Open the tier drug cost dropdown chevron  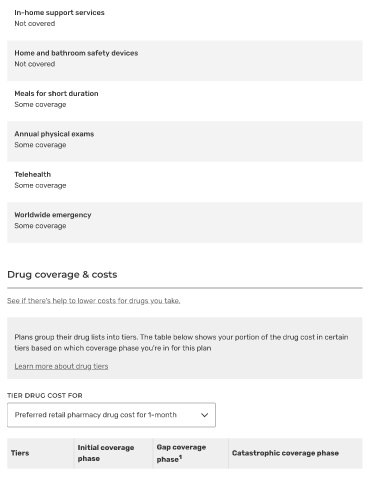click(x=204, y=415)
